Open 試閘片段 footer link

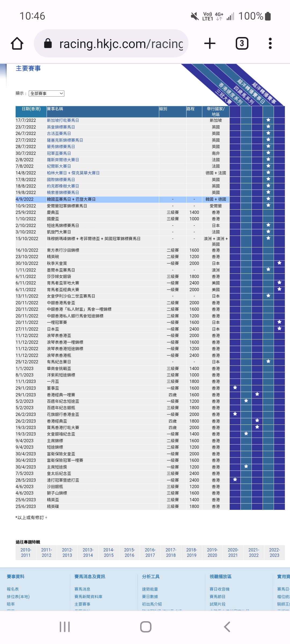218,604
